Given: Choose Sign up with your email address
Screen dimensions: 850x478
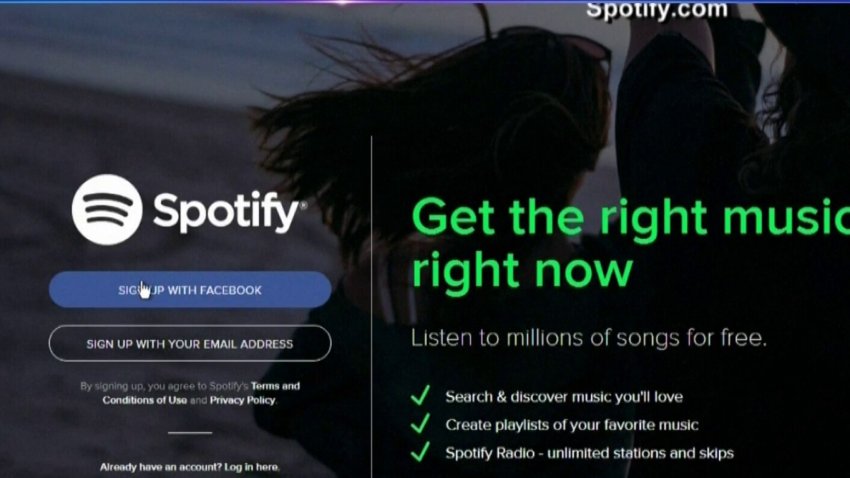Looking at the screenshot, I should coord(190,344).
